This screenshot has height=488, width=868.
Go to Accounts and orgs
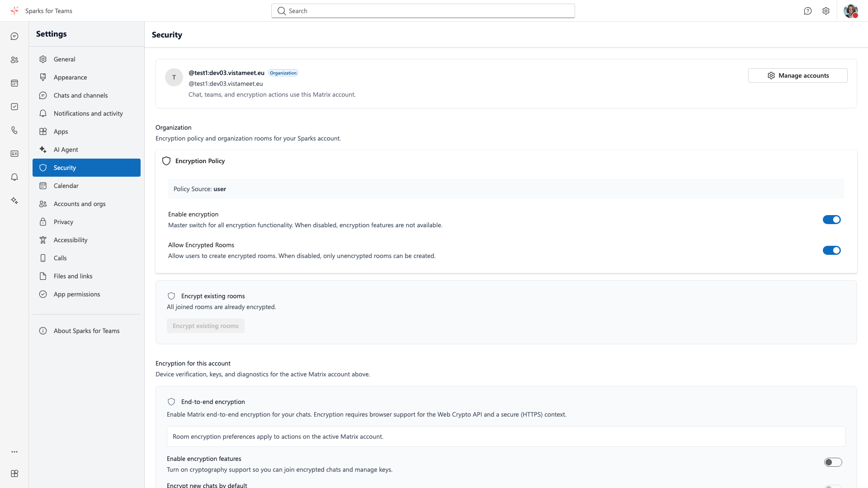click(86, 204)
